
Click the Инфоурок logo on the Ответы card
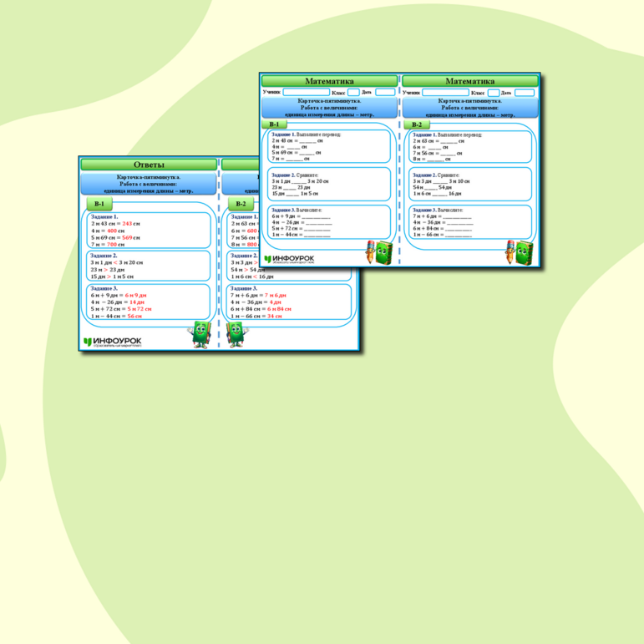113,342
